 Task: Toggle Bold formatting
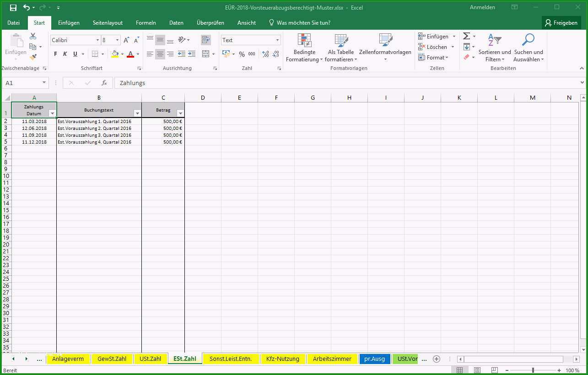click(x=55, y=54)
